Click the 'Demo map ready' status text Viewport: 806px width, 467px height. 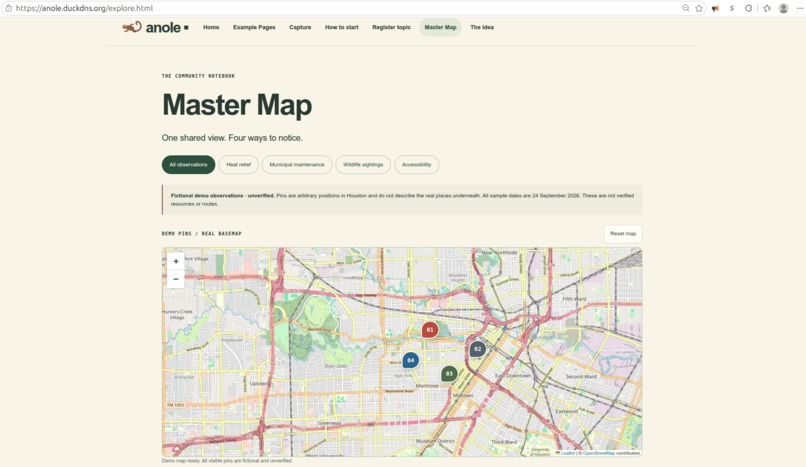coord(227,461)
